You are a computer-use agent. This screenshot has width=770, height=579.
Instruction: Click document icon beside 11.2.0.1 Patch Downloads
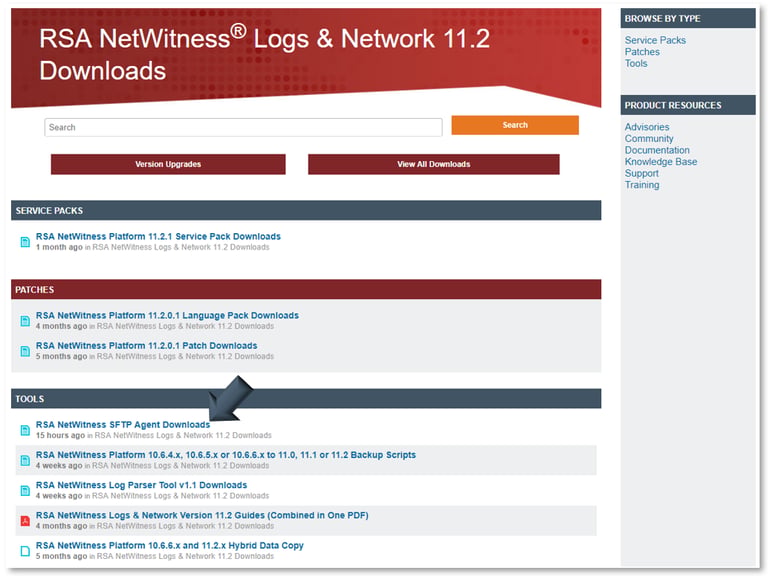click(25, 351)
